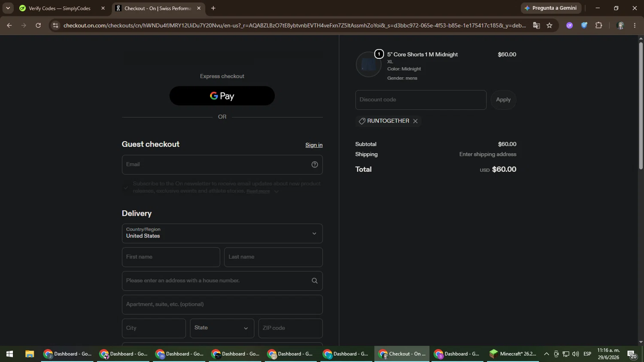Show email help question mark
The height and width of the screenshot is (362, 644).
pos(315,165)
